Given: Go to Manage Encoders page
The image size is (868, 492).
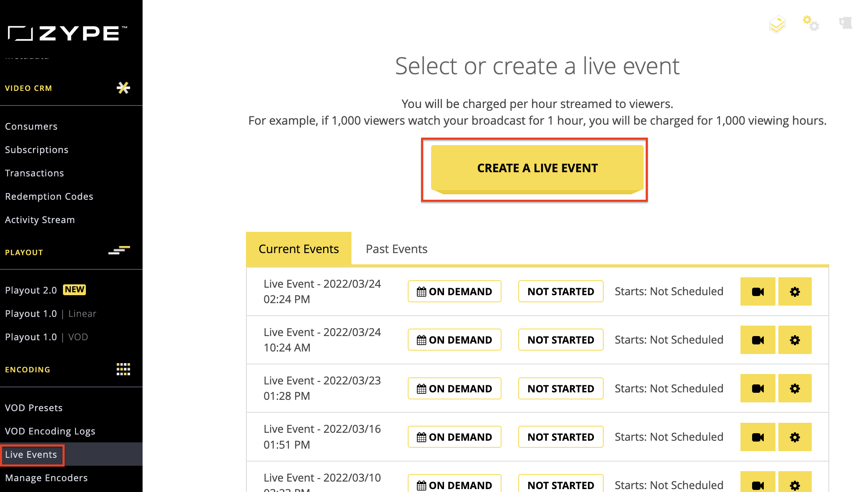Looking at the screenshot, I should click(46, 478).
